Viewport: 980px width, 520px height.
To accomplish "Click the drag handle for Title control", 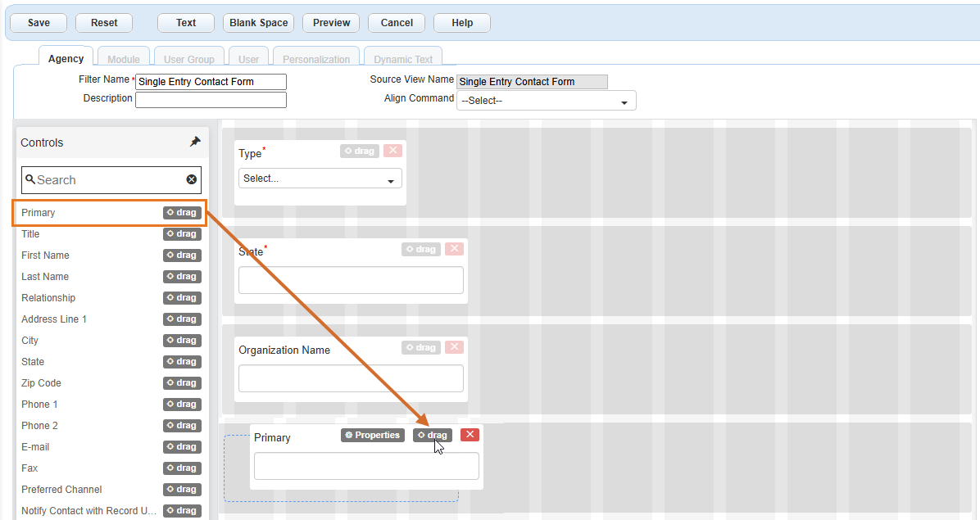I will click(x=182, y=234).
